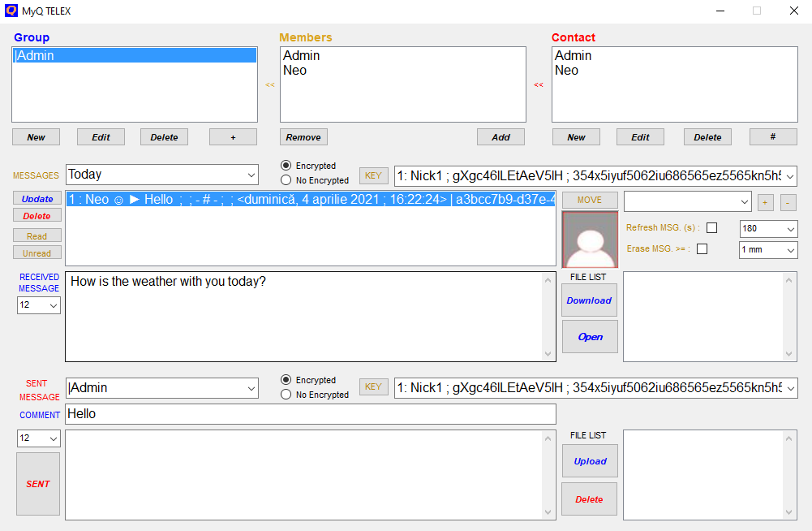Click the MyQ TELEX app icon in title bar

tap(11, 11)
